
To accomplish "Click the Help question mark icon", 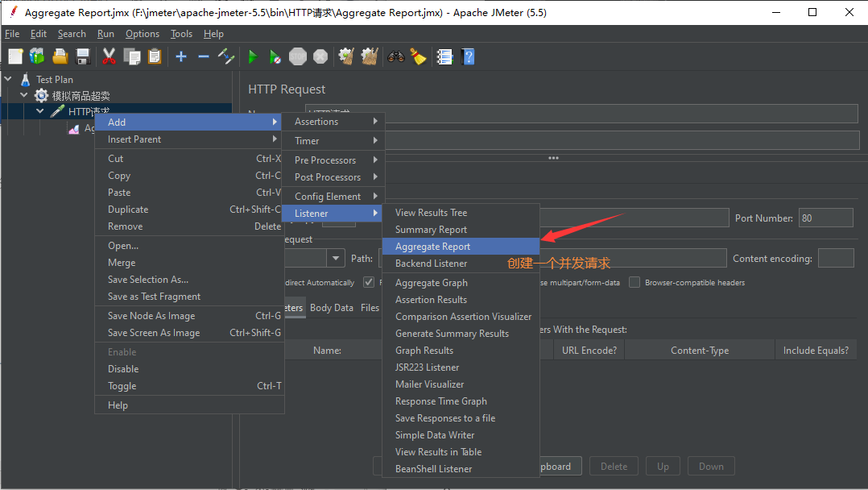I will coord(468,56).
